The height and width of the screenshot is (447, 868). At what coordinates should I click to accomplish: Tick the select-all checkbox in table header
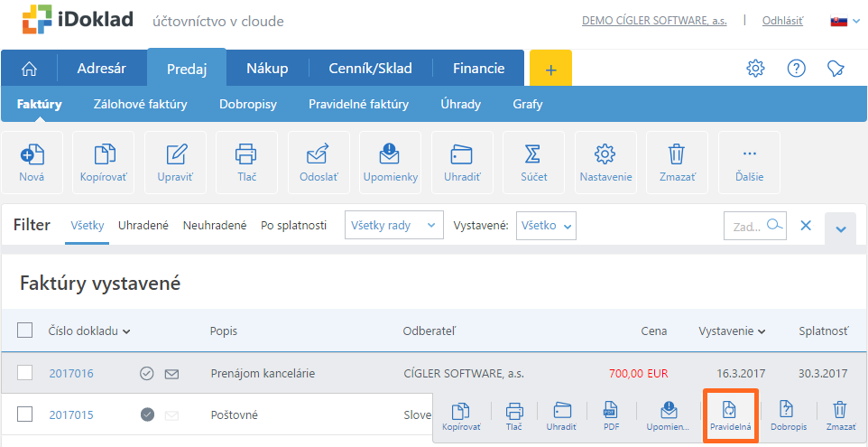click(x=25, y=331)
